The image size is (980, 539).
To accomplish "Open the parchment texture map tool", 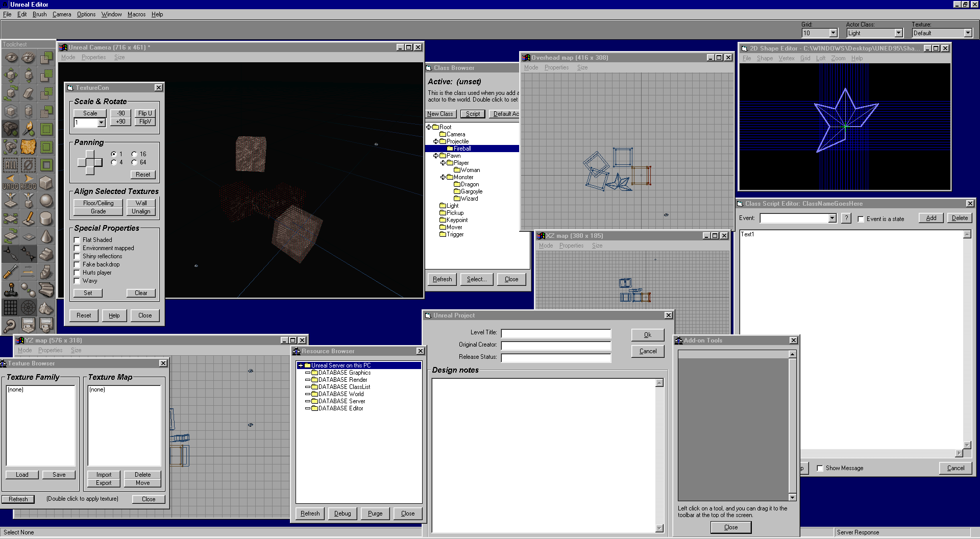I will 29,147.
